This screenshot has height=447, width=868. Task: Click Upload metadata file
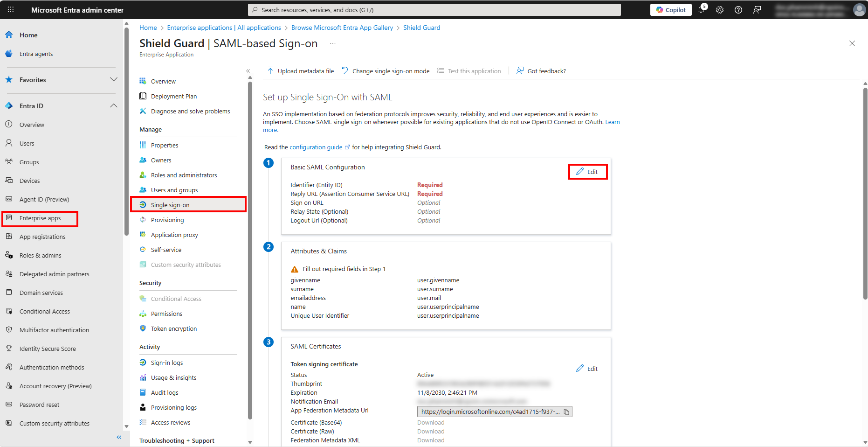[x=301, y=71]
